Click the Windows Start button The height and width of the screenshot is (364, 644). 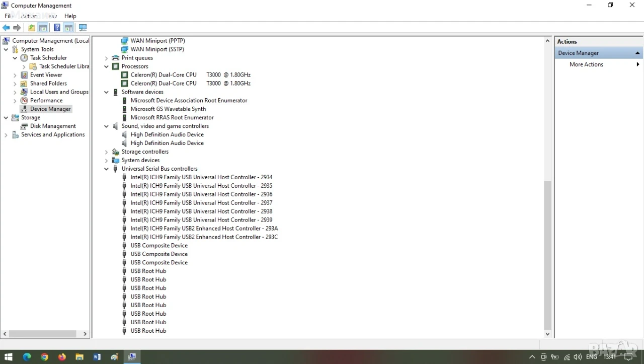coord(9,357)
